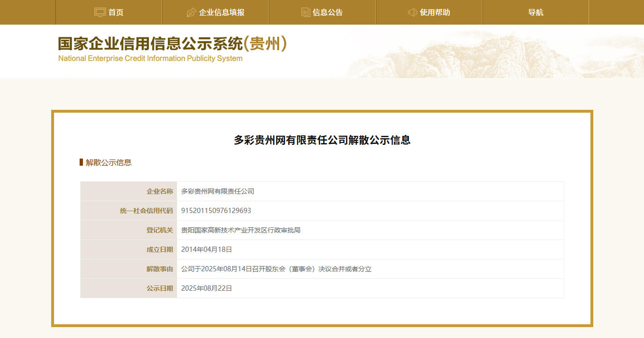644x338 pixels.
Task: Click the 公示日期 label cell
Action: 129,288
